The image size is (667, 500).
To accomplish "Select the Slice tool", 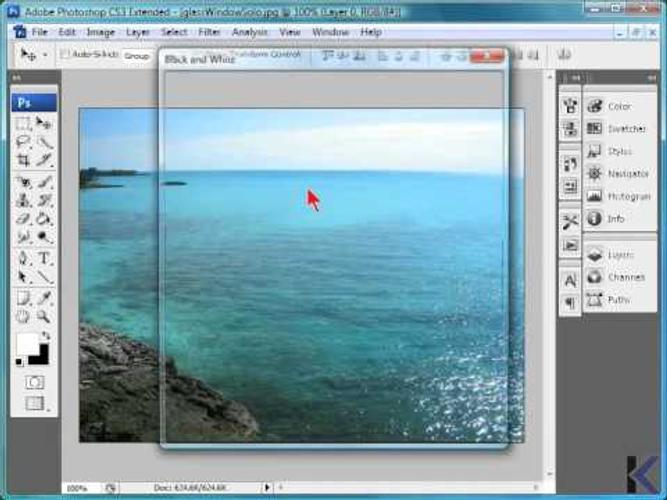I will [x=43, y=160].
